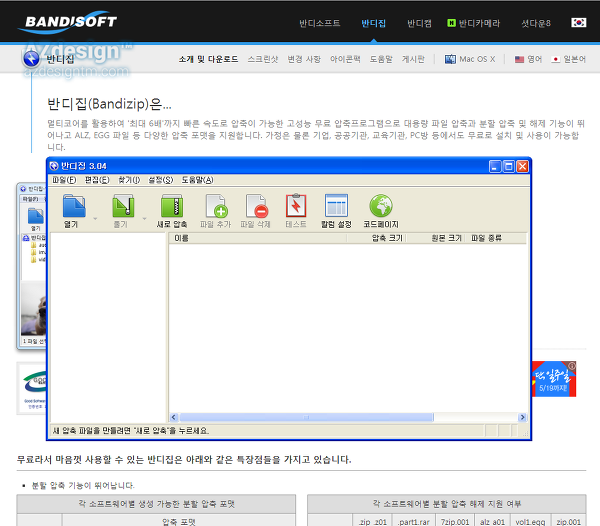Viewport: 600px width, 526px height.
Task: Open the 반디카메라 navigation link
Action: pyautogui.click(x=474, y=23)
